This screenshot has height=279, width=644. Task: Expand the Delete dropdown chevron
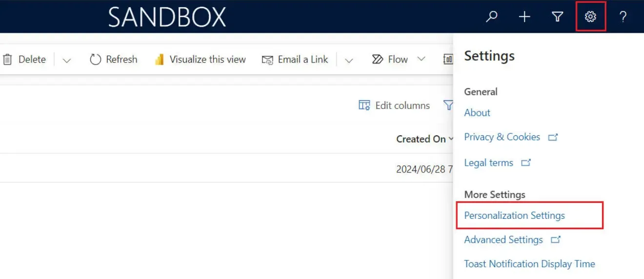(x=67, y=60)
